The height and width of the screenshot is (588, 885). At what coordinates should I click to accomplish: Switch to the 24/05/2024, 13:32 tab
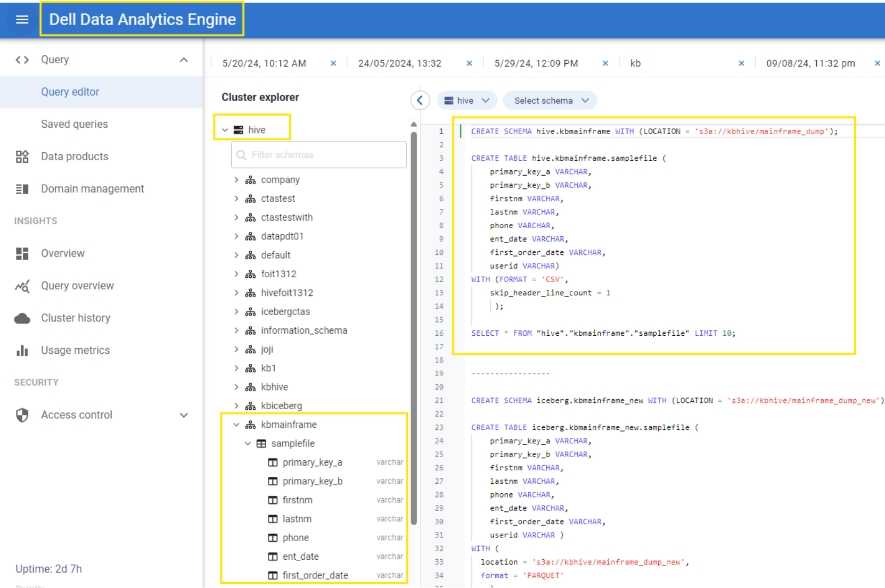pos(400,63)
